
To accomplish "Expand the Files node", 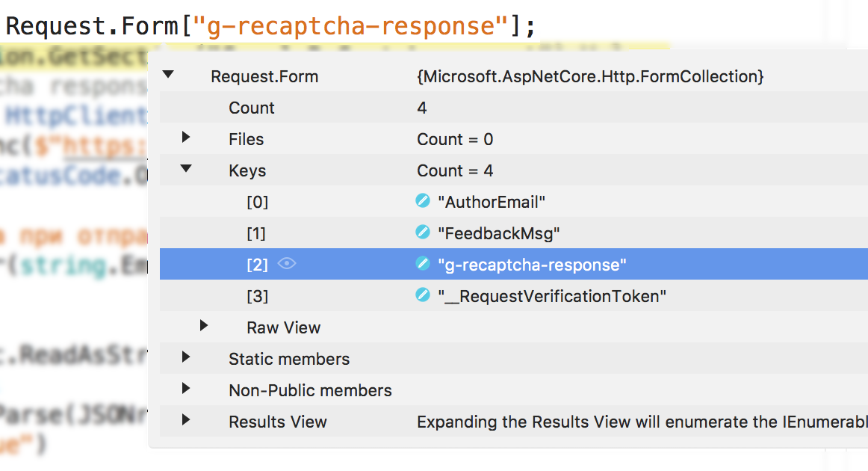I will [186, 137].
